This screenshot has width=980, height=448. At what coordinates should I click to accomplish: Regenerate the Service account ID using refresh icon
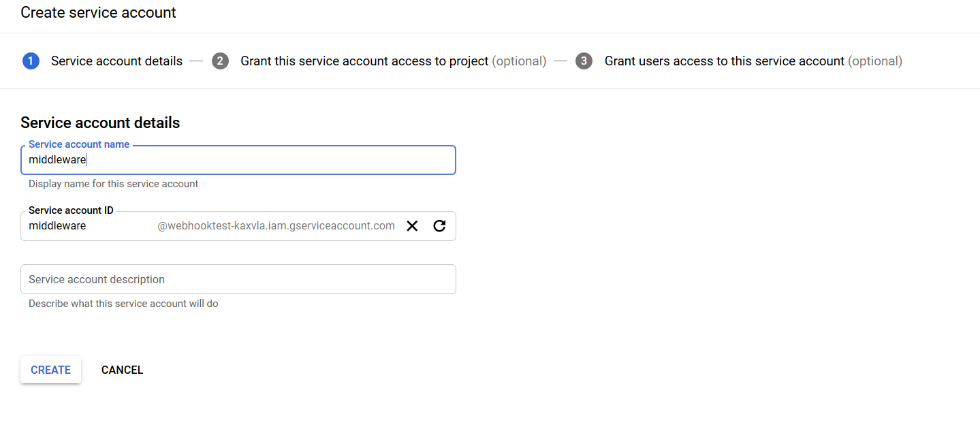[x=439, y=226]
